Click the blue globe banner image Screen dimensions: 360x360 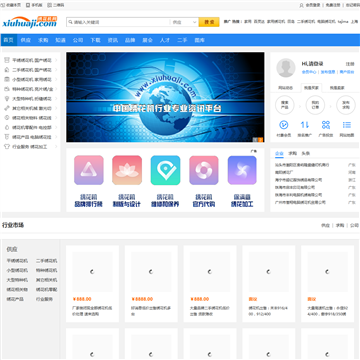[x=165, y=97]
